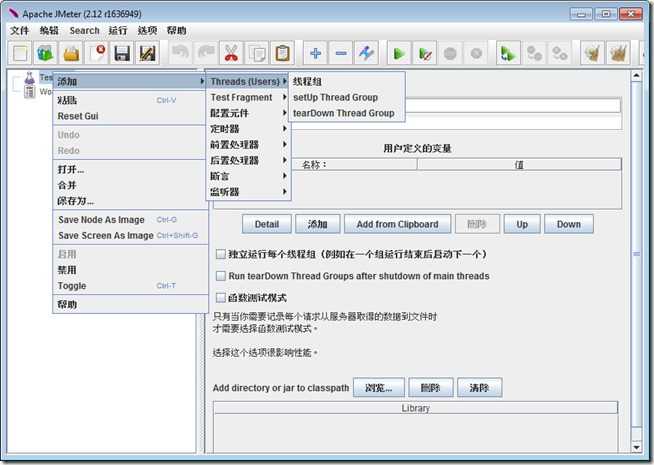Image resolution: width=654 pixels, height=465 pixels.
Task: Click the 浏览... classpath button
Action: click(378, 387)
